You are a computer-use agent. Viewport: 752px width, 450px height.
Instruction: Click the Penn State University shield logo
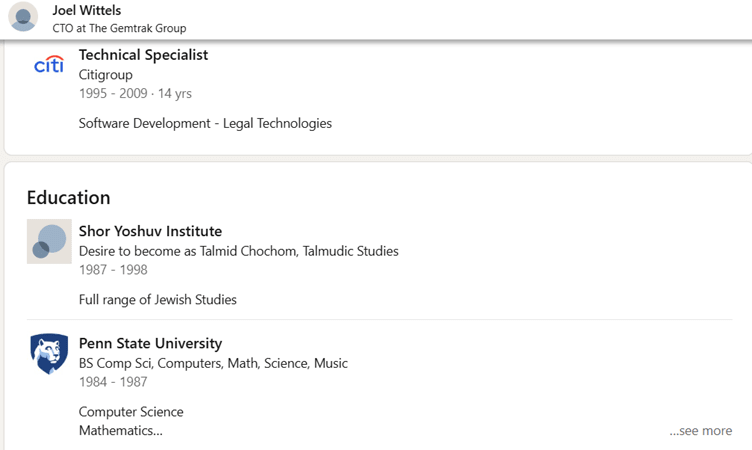(x=49, y=353)
